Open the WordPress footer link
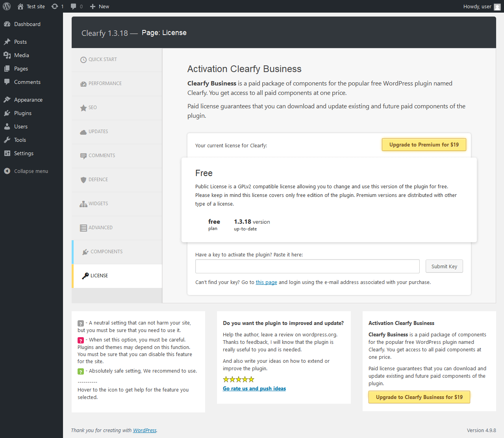This screenshot has height=438, width=504. pyautogui.click(x=145, y=431)
